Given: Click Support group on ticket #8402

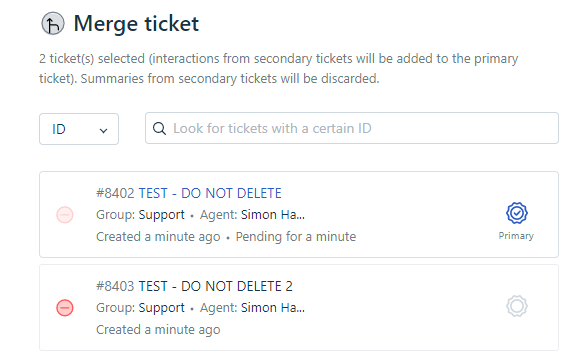Looking at the screenshot, I should pyautogui.click(x=162, y=215).
